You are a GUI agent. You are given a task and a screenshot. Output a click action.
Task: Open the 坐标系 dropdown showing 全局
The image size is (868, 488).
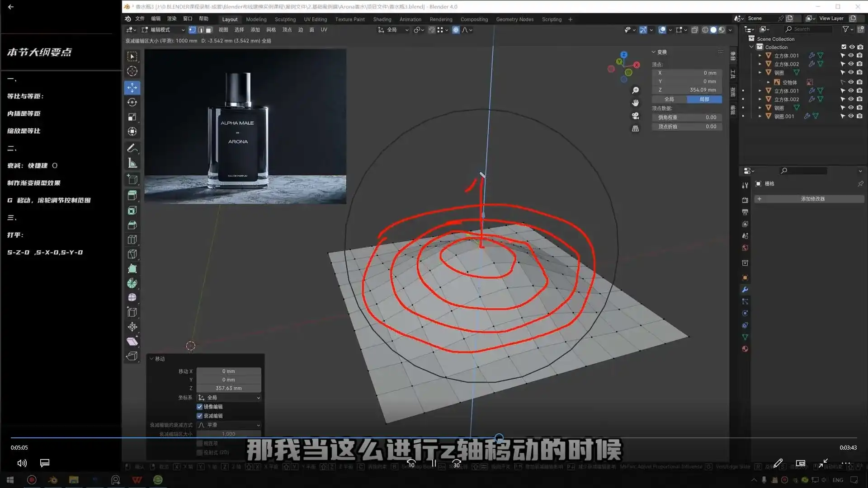coord(228,398)
